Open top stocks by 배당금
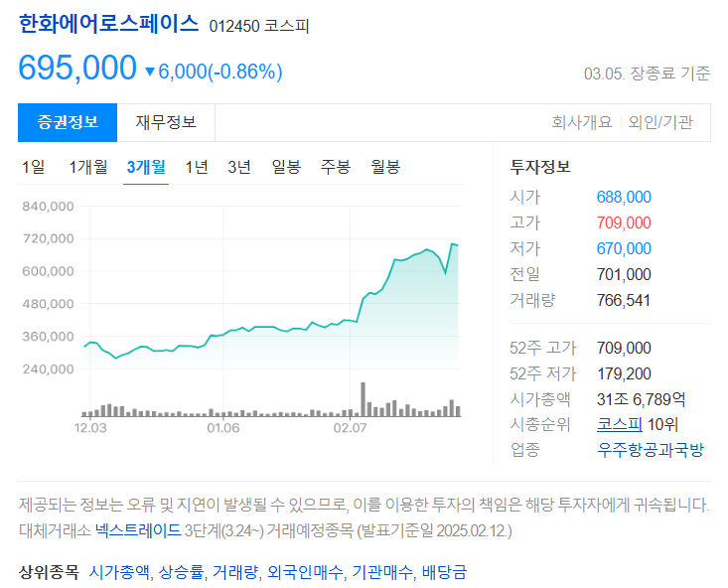Viewport: 728px width, 588px height. pyautogui.click(x=444, y=572)
